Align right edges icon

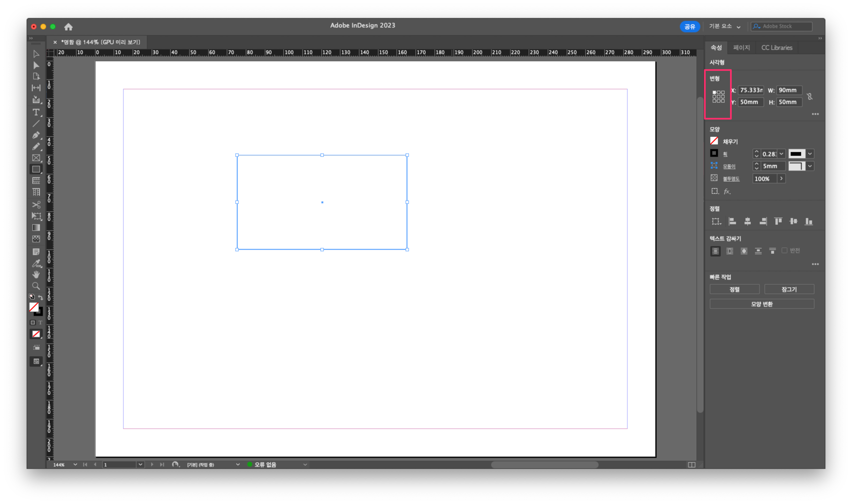pyautogui.click(x=763, y=221)
